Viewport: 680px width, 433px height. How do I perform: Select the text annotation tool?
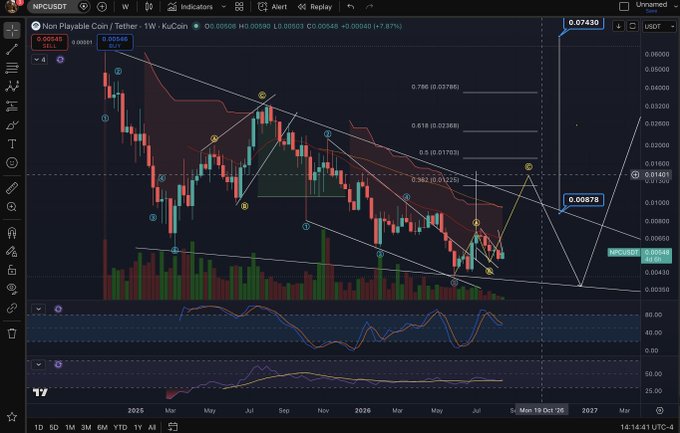[12, 144]
